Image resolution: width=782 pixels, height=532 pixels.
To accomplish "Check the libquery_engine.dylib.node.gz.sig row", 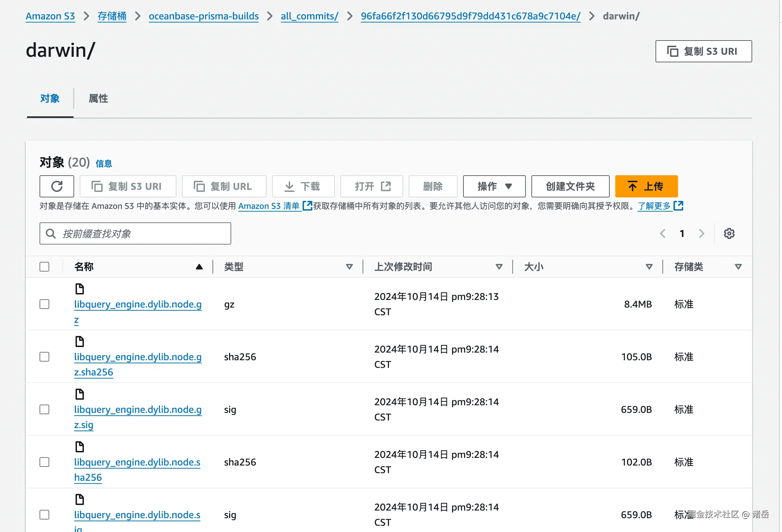I will [44, 409].
